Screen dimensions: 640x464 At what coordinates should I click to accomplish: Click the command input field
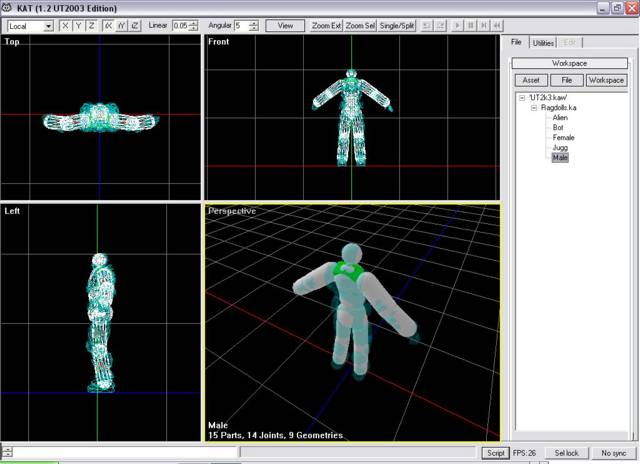[125, 452]
